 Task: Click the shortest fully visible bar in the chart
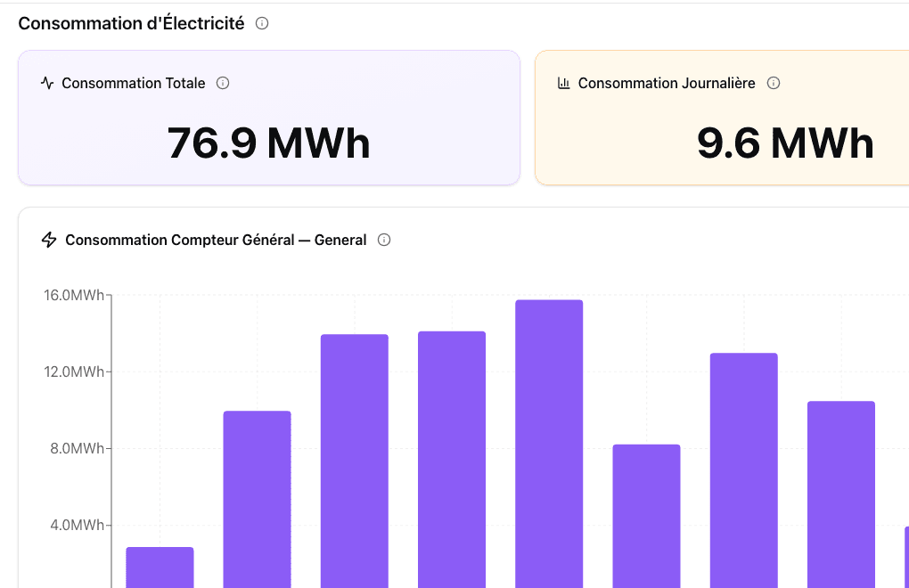click(x=160, y=568)
